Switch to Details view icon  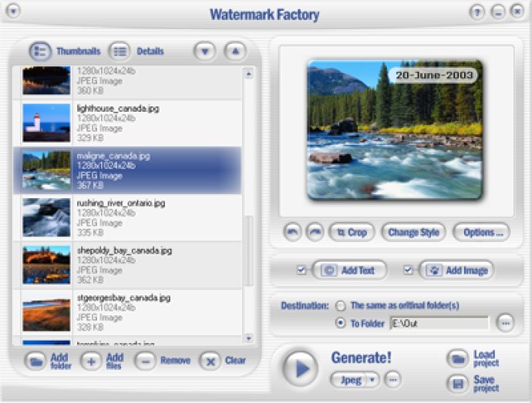(x=120, y=51)
